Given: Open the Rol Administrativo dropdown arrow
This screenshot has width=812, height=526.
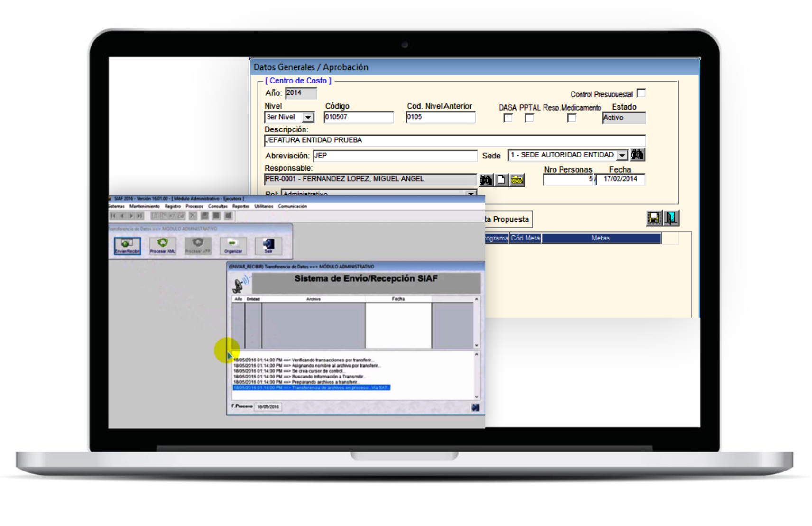Looking at the screenshot, I should click(471, 194).
